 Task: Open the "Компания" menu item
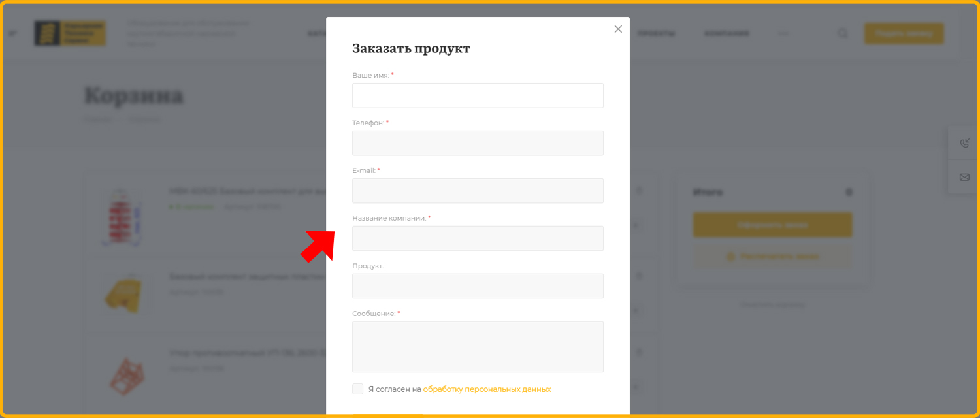coord(727,33)
